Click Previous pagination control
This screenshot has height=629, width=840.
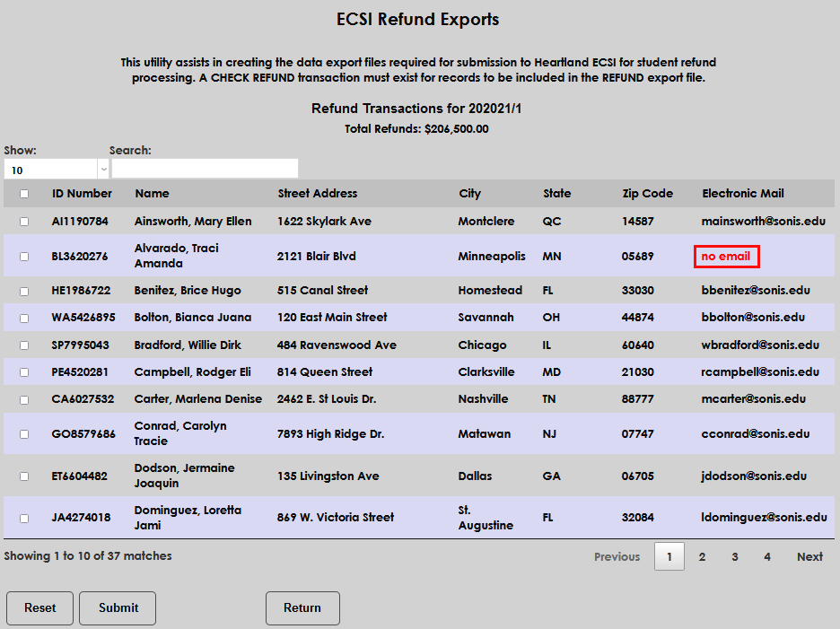click(617, 556)
